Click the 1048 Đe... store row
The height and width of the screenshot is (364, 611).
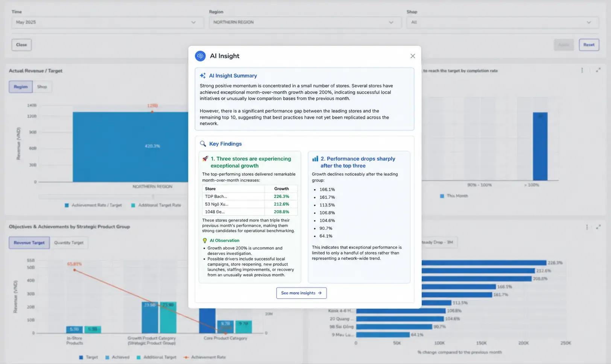tap(250, 212)
